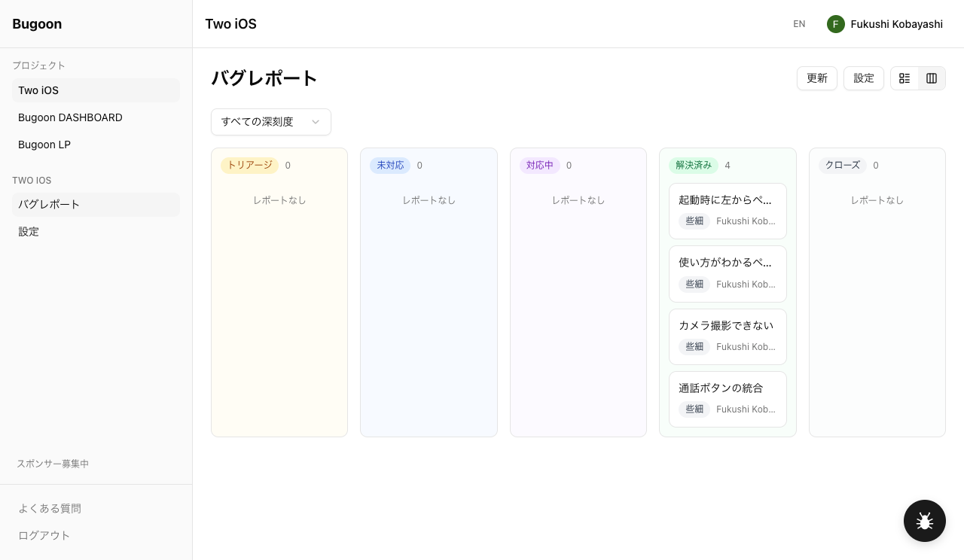This screenshot has width=964, height=560.
Task: Open バグレポート in the sidebar
Action: pos(96,205)
